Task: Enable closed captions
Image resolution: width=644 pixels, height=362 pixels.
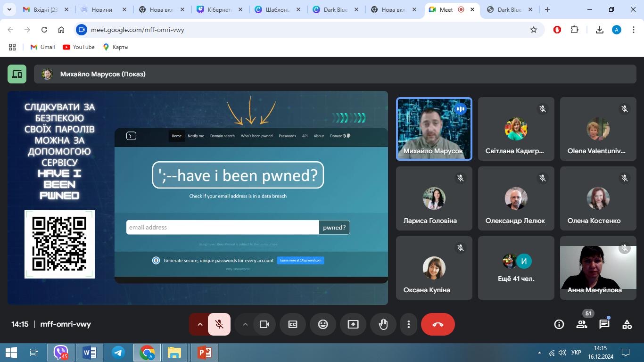Action: [x=293, y=324]
